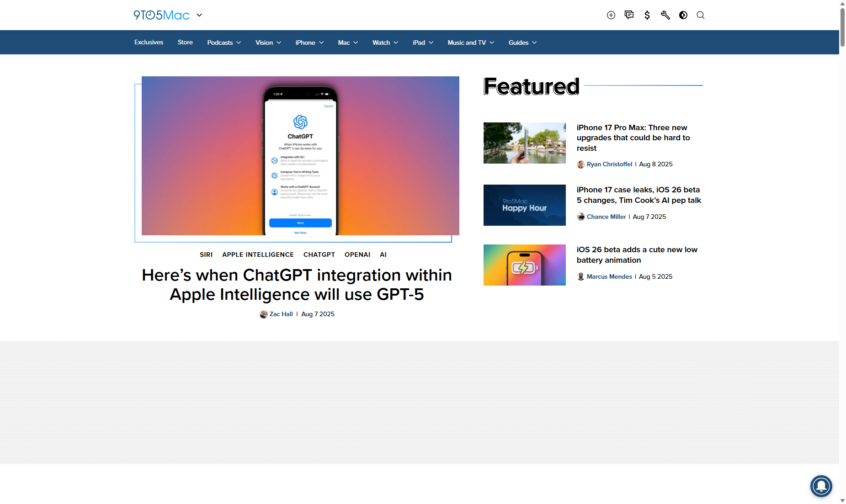The width and height of the screenshot is (846, 504).
Task: Select the AI tag
Action: (383, 255)
